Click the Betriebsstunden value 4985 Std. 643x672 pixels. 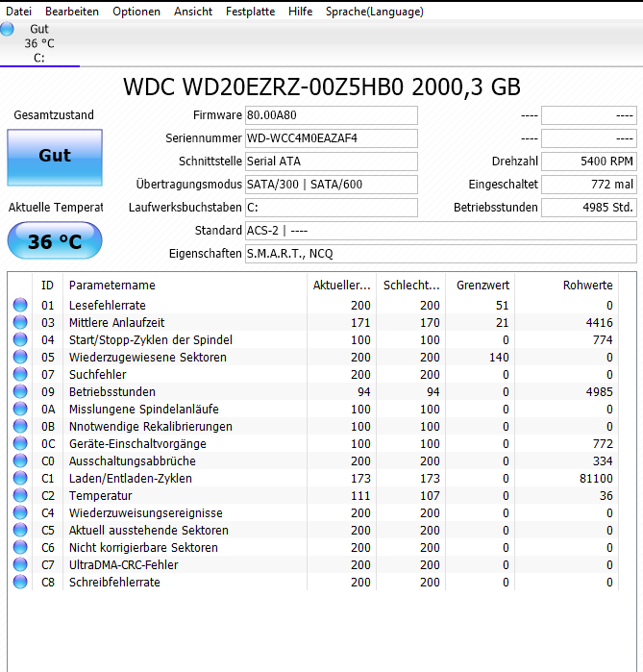click(x=589, y=208)
